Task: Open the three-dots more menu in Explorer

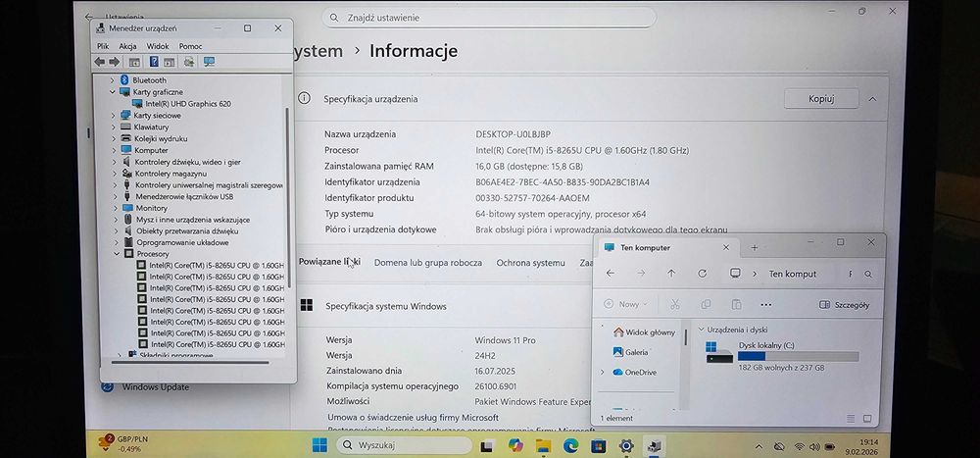Action: (766, 305)
